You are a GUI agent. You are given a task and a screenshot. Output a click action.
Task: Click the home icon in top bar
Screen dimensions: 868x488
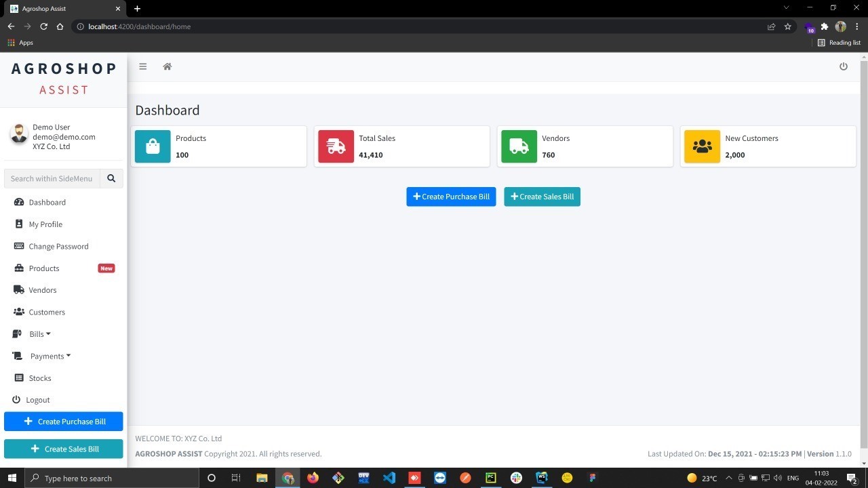[167, 66]
